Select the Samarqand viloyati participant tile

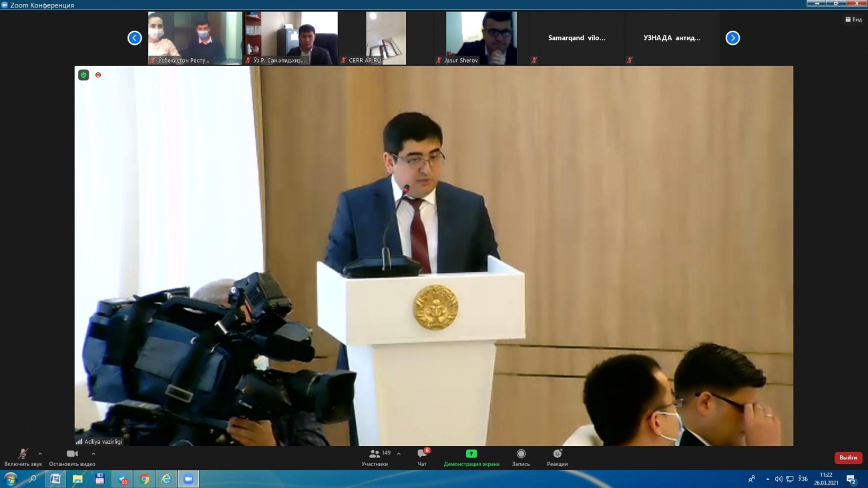pos(577,38)
